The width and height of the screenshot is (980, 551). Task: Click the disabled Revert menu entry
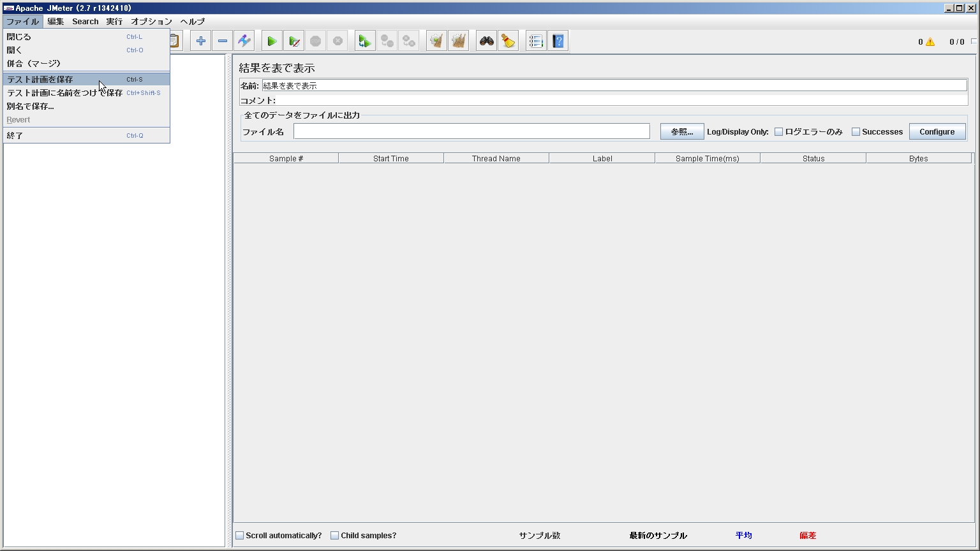(86, 120)
